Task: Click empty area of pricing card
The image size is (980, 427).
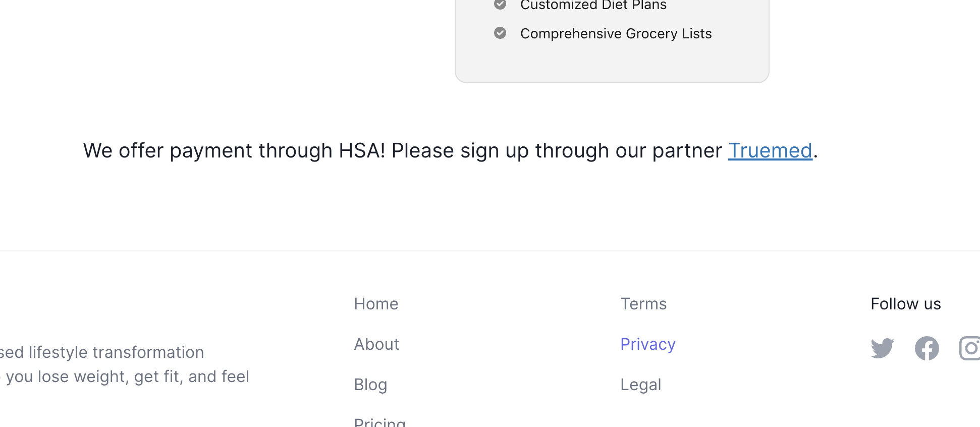Action: pos(612,63)
